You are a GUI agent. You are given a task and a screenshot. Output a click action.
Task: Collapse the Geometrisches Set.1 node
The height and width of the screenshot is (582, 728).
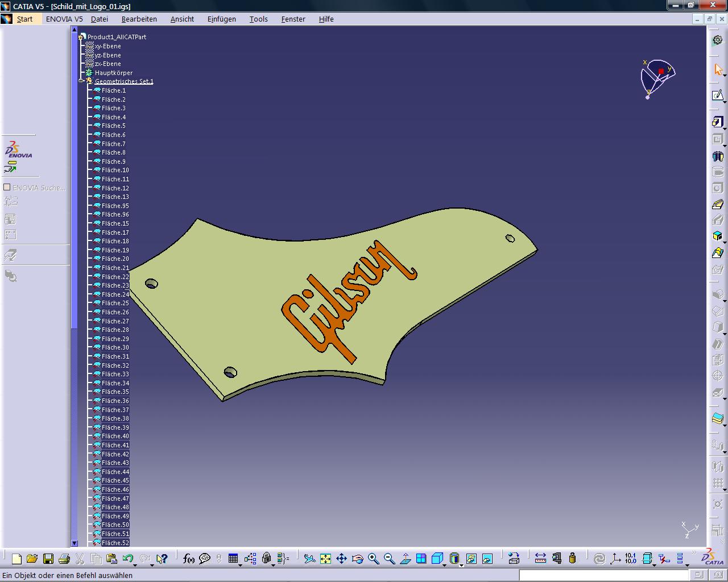click(81, 81)
